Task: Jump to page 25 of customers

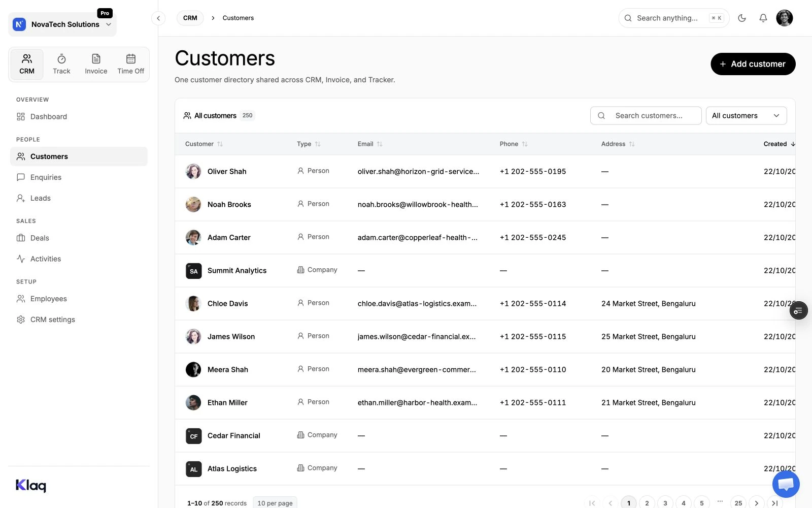Action: (738, 503)
